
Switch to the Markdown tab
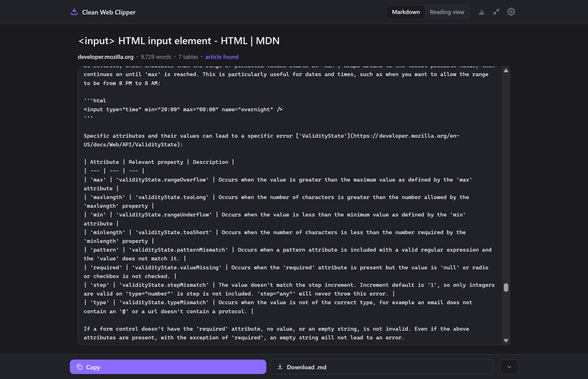[406, 12]
